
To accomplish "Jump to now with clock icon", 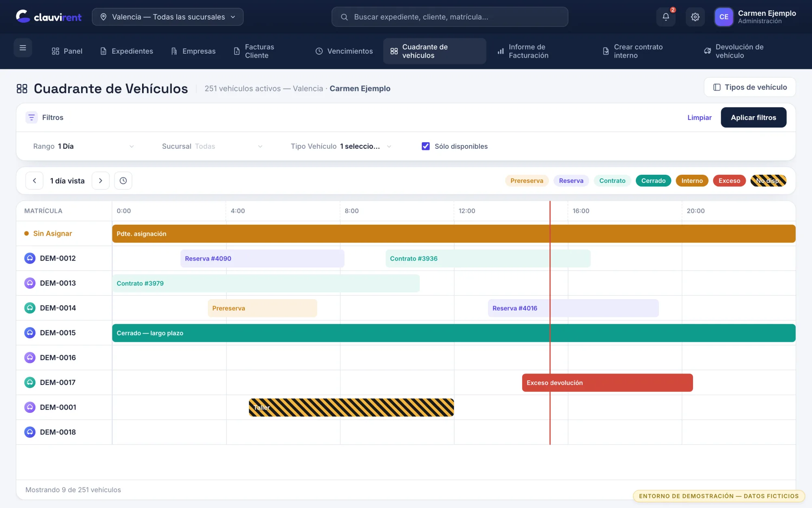I will pos(123,181).
